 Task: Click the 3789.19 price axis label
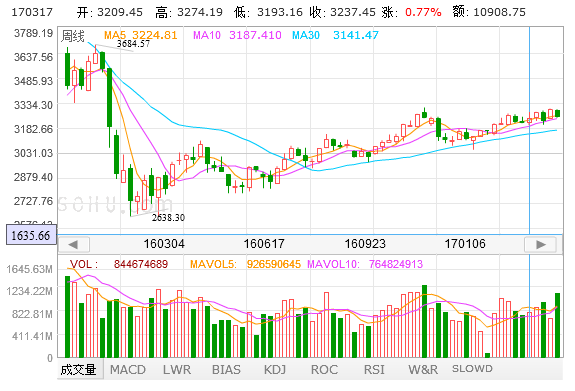pos(33,33)
